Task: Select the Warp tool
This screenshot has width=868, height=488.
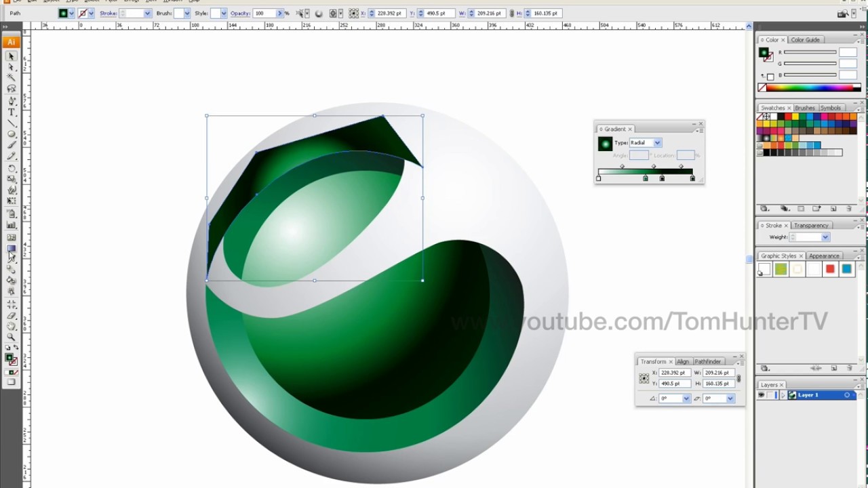Action: (12, 190)
